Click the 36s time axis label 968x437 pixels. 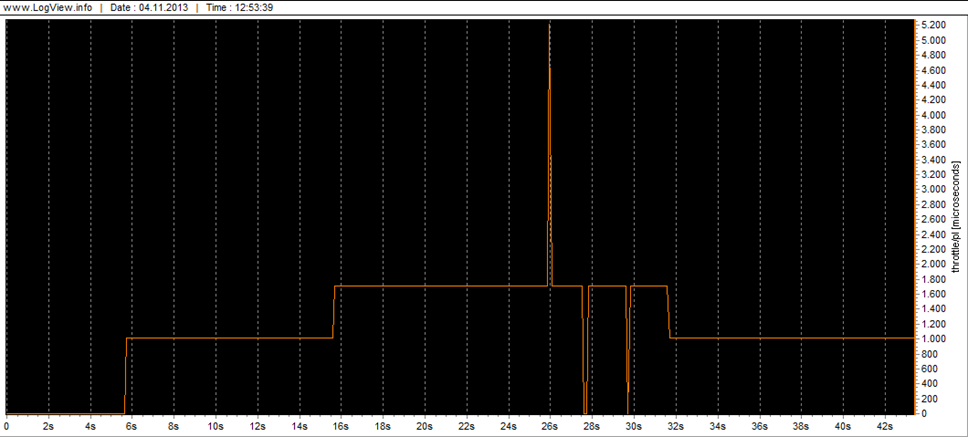point(759,426)
